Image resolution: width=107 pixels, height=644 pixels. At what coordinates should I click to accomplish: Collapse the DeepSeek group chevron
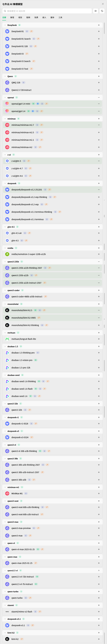[5, 25]
